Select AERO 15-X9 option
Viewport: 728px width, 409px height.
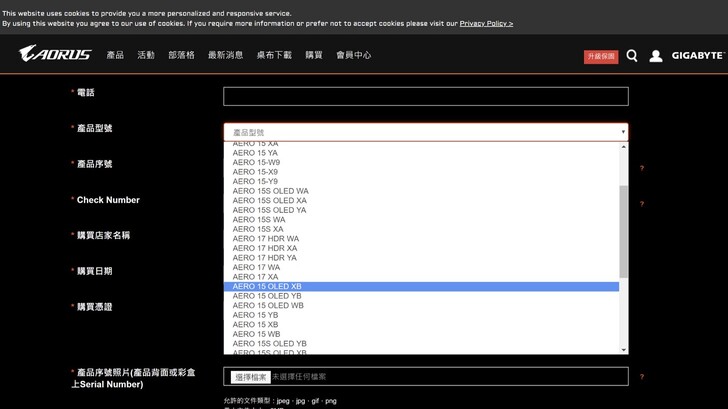click(421, 172)
